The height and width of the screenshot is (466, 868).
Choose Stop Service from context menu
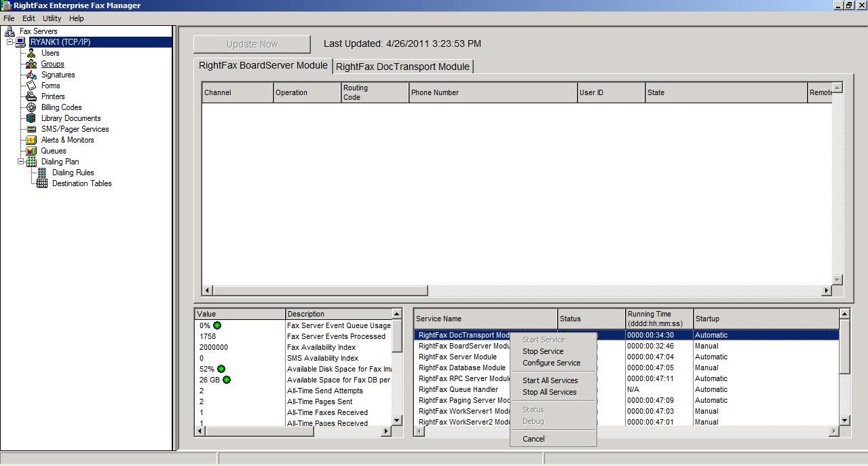(x=543, y=351)
